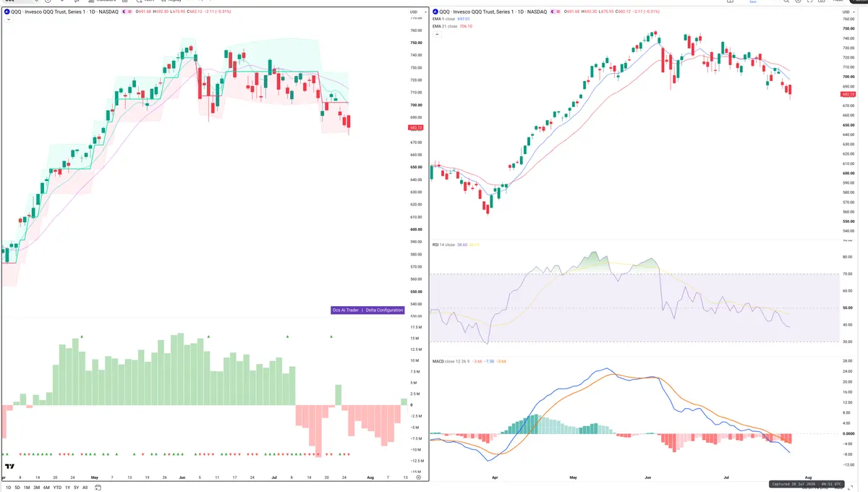Screen dimensions: 868x492
Task: Select the 1Y time range
Action: tap(67, 488)
